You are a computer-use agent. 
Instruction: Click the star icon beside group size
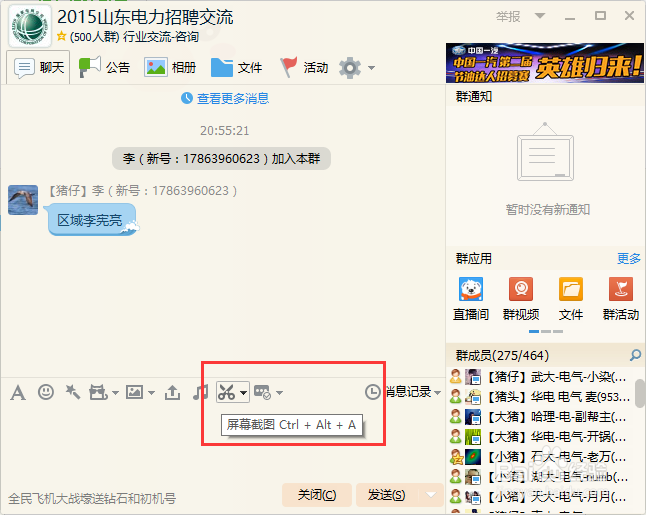(x=61, y=36)
